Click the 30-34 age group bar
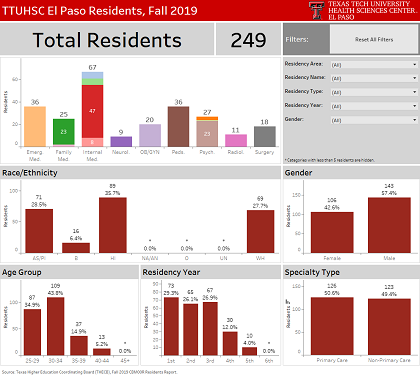The width and height of the screenshot is (420, 378). [x=55, y=326]
